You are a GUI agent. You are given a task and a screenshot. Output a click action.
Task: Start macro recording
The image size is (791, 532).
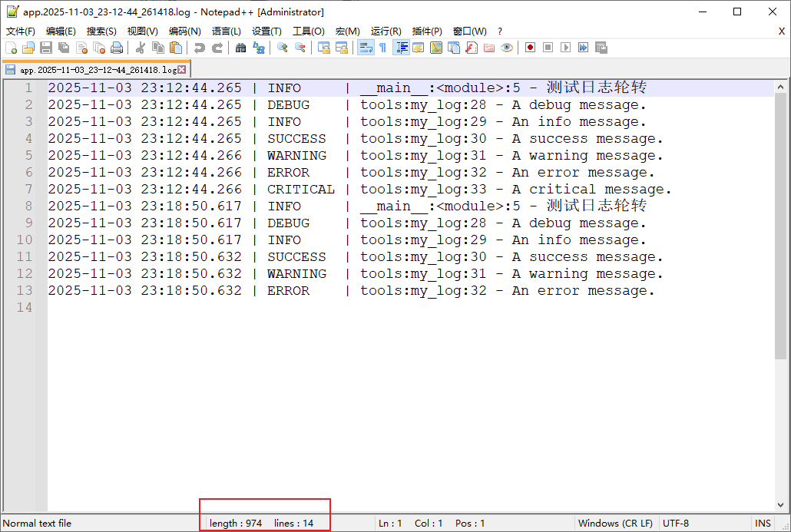[530, 47]
